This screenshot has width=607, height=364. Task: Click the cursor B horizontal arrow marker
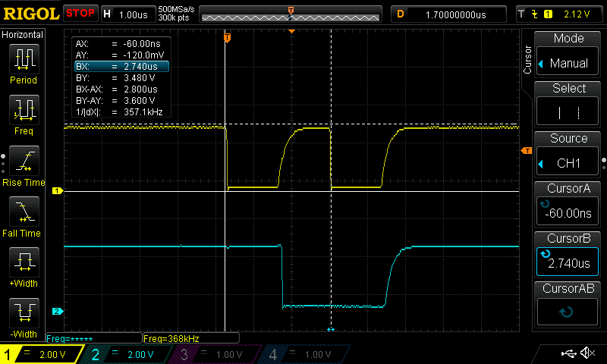coord(331,329)
